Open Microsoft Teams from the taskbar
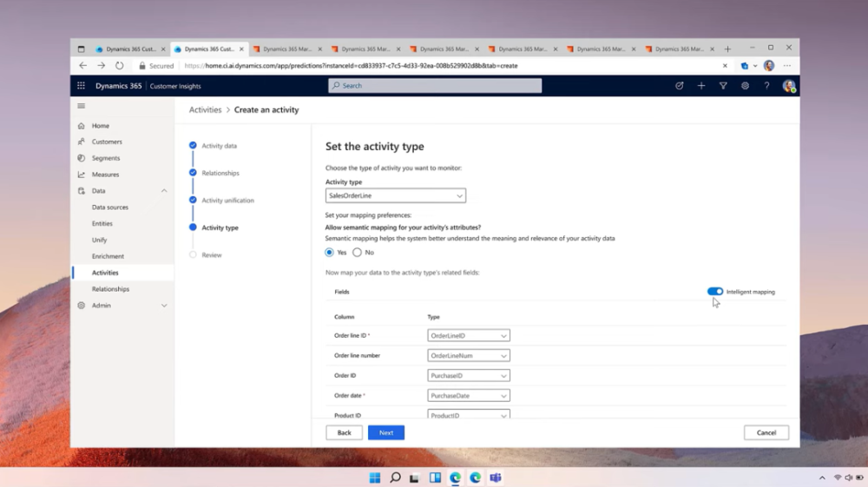The height and width of the screenshot is (487, 868). 496,477
